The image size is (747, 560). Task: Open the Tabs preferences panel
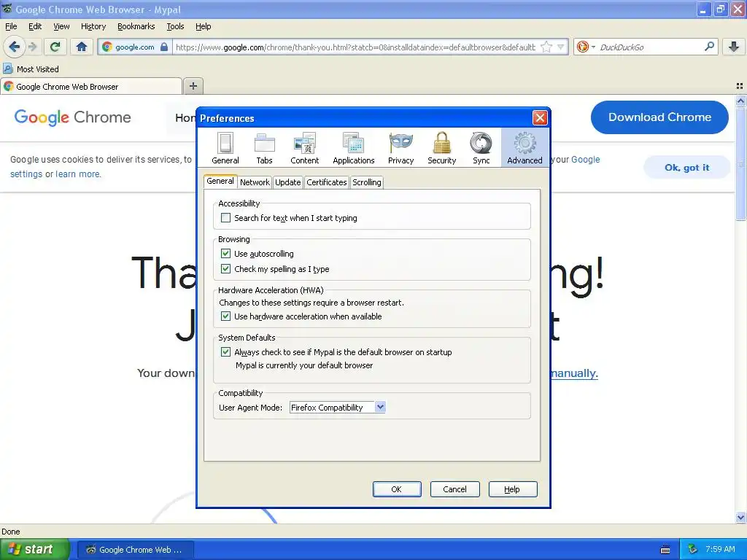[x=264, y=147]
